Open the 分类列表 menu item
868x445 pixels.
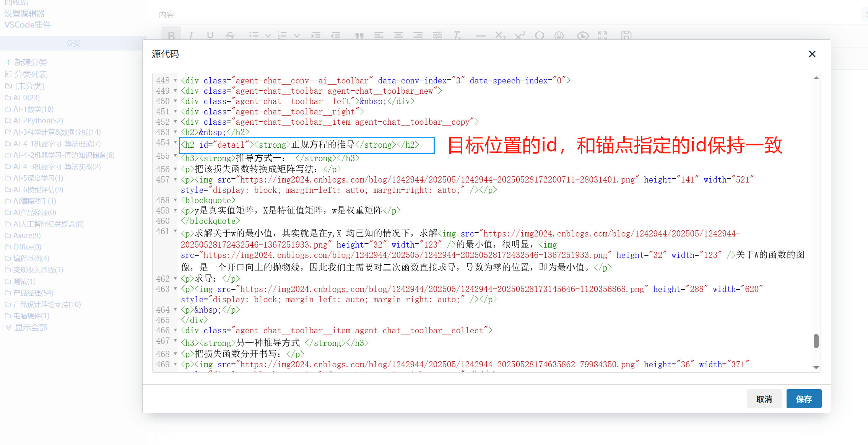coord(31,74)
